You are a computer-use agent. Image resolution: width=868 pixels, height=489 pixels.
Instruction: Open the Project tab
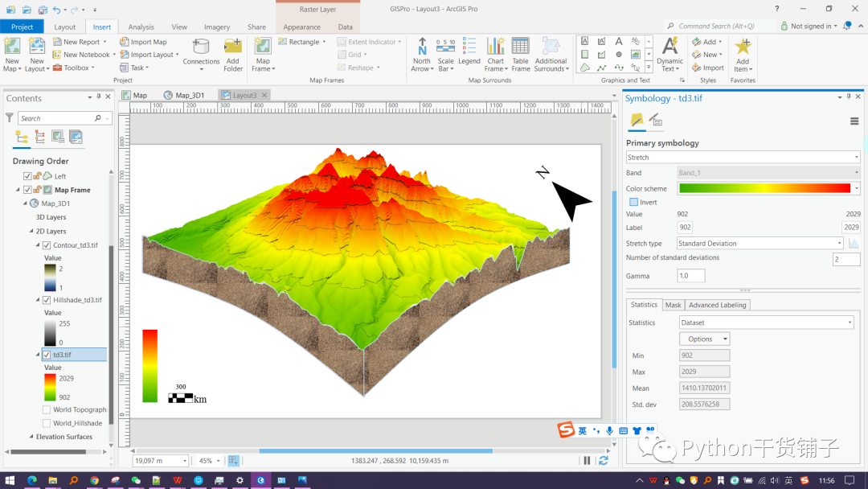pyautogui.click(x=23, y=27)
